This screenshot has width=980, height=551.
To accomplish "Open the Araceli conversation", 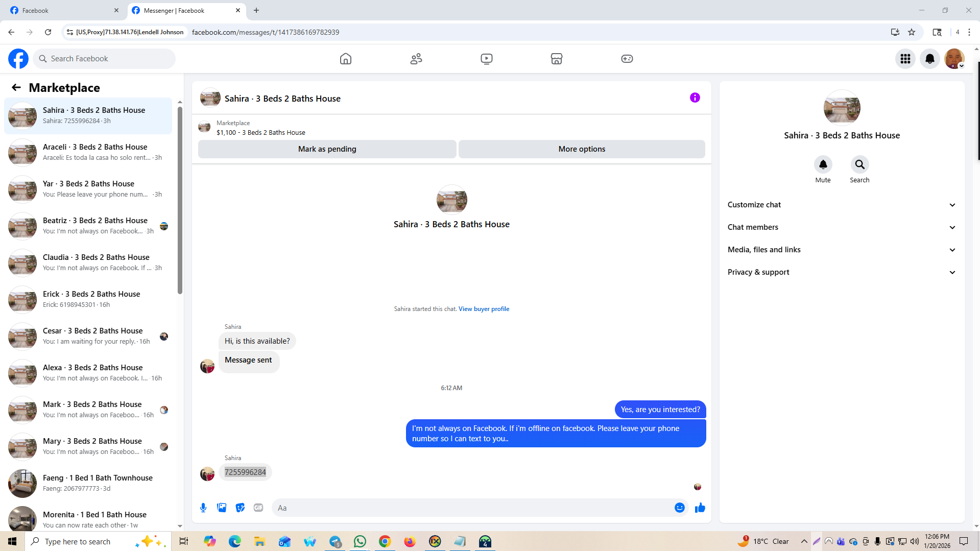I will 88,153.
